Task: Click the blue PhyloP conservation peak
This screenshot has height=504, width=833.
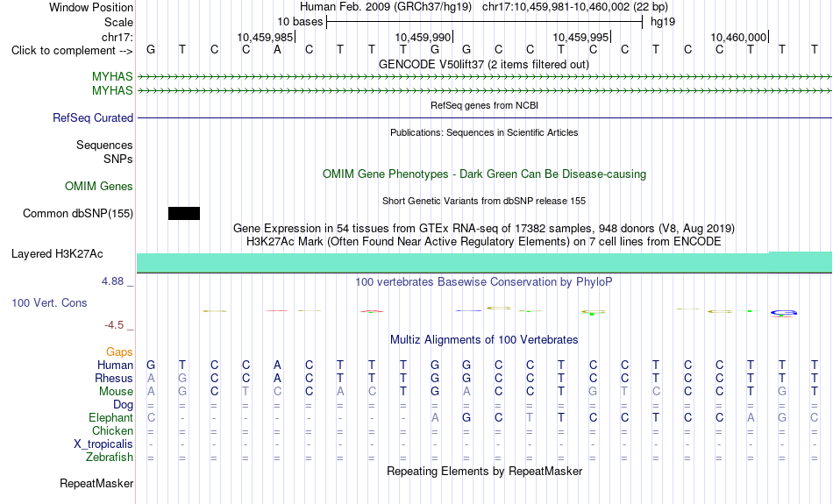Action: coord(784,313)
